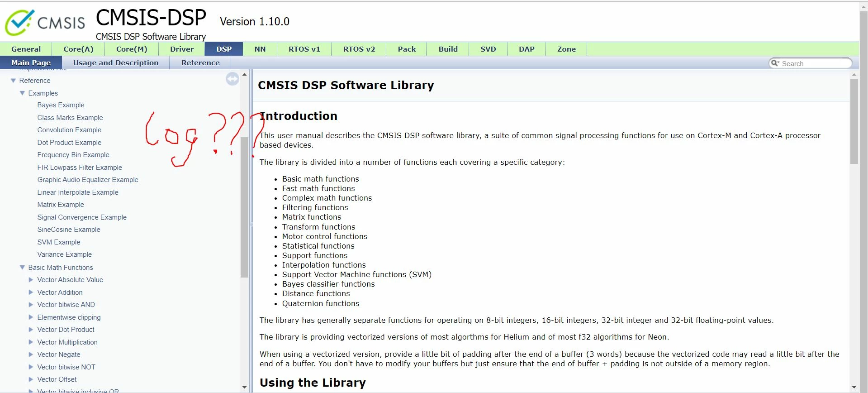Open the Frequency Bin Example link

[x=73, y=155]
